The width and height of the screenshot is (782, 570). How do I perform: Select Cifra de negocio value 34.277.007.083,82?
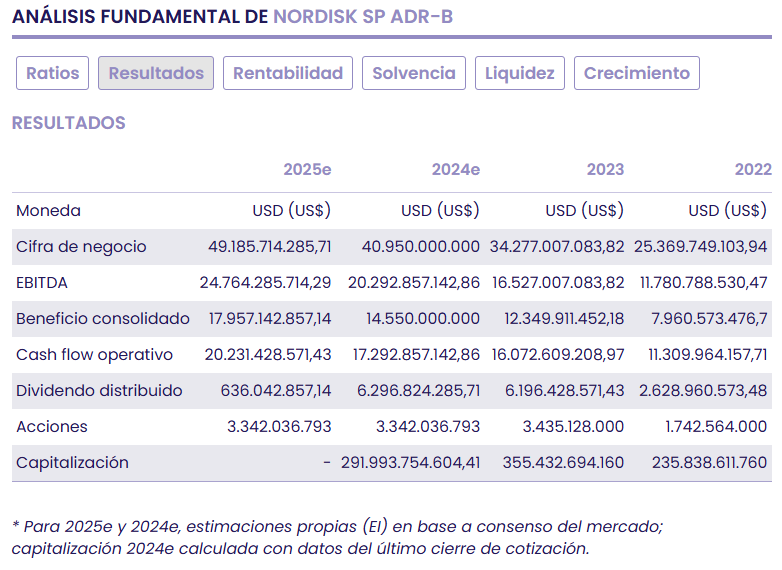[557, 246]
